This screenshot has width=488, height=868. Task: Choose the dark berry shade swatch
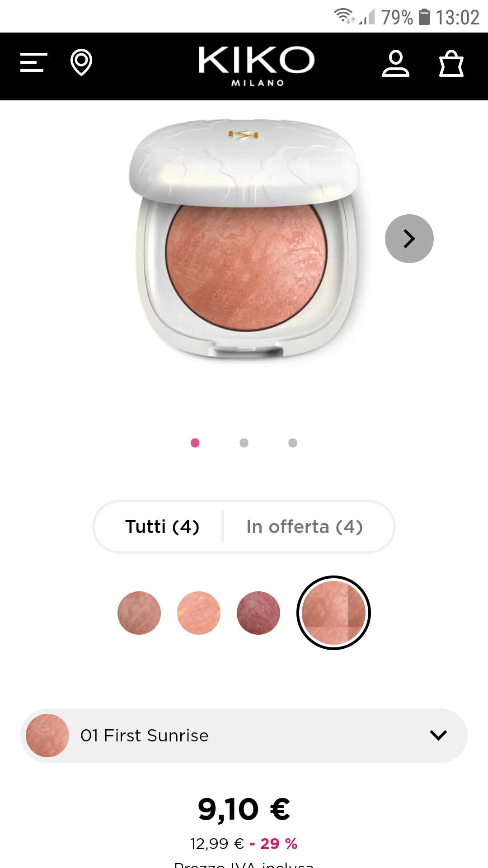pyautogui.click(x=258, y=613)
